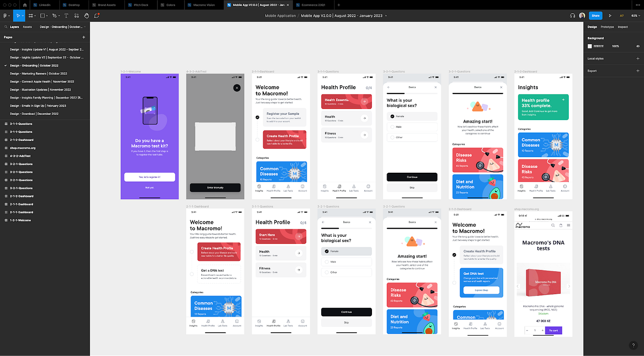Open the Pen tool options chevron
Viewport: 644px width, 356px height.
(x=59, y=16)
